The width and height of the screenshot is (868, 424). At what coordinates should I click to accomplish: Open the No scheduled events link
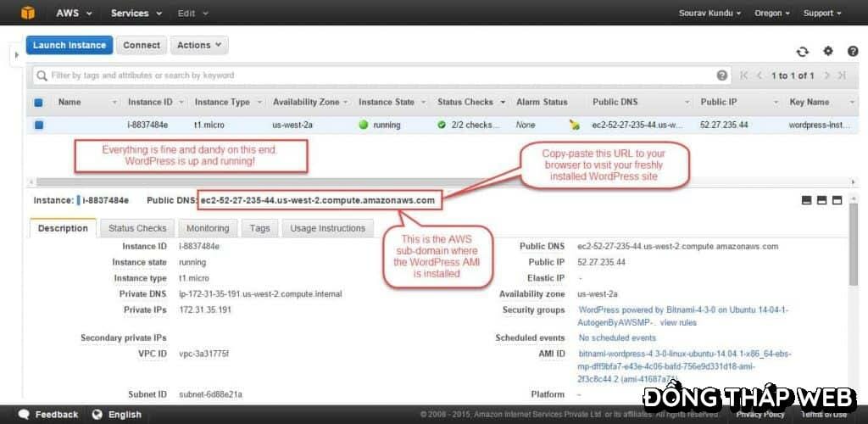pos(617,338)
